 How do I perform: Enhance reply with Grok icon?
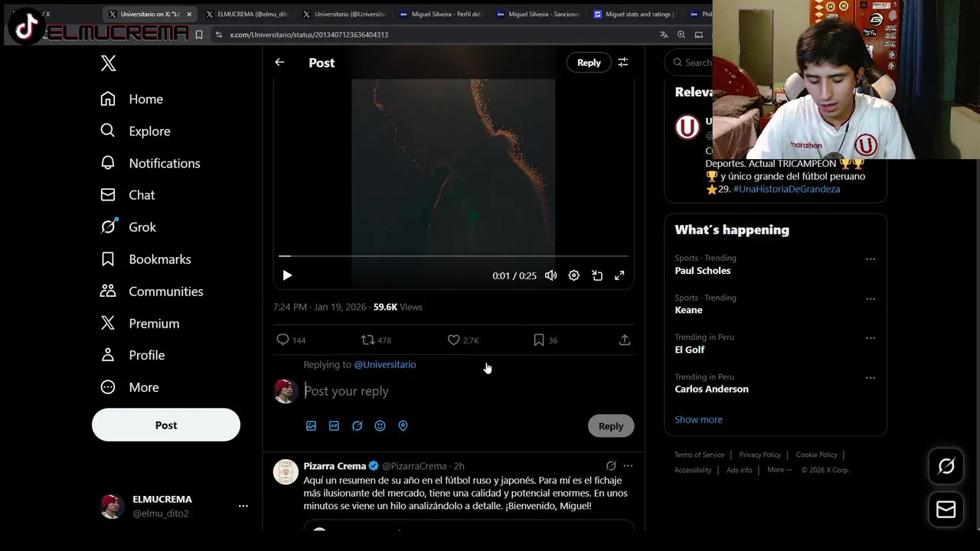point(357,425)
